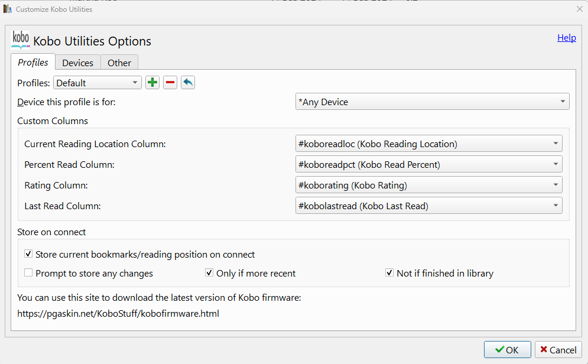Viewport: 588px width, 364px height.
Task: Click the calibre books icon in title bar
Action: (8, 9)
